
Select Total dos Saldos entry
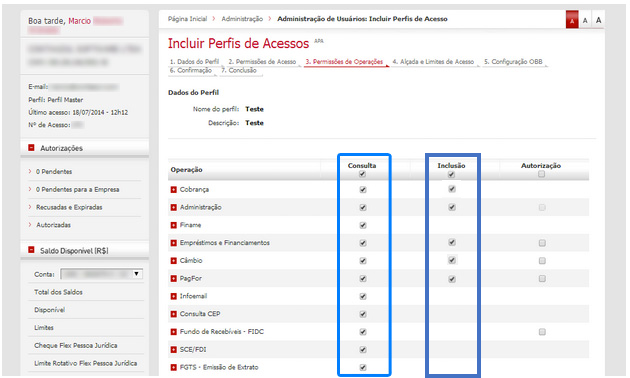click(58, 292)
